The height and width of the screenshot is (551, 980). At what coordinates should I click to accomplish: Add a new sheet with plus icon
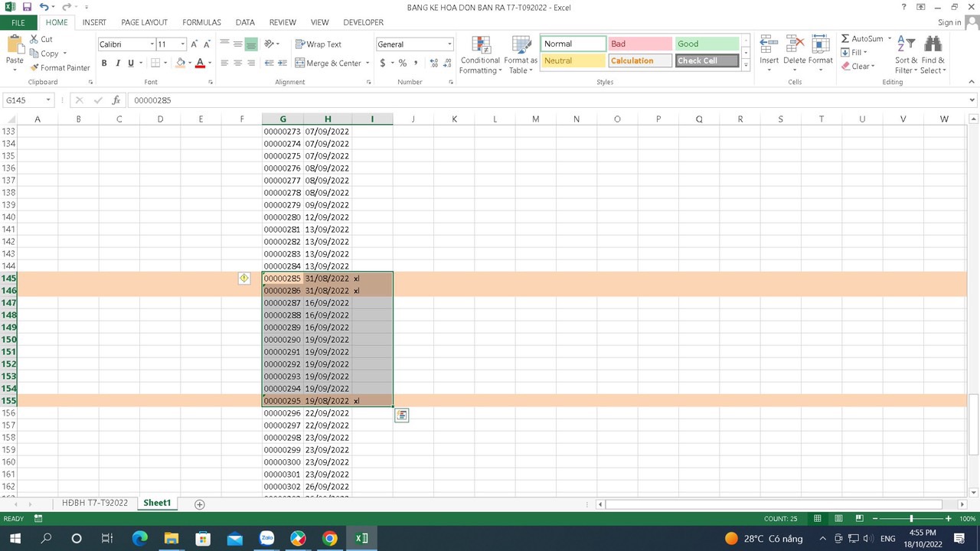tap(200, 504)
